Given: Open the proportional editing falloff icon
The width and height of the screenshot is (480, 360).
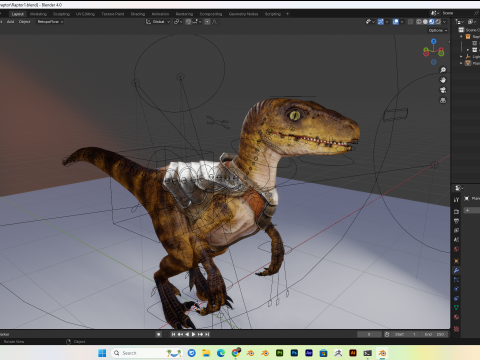Looking at the screenshot, I should pos(215,22).
